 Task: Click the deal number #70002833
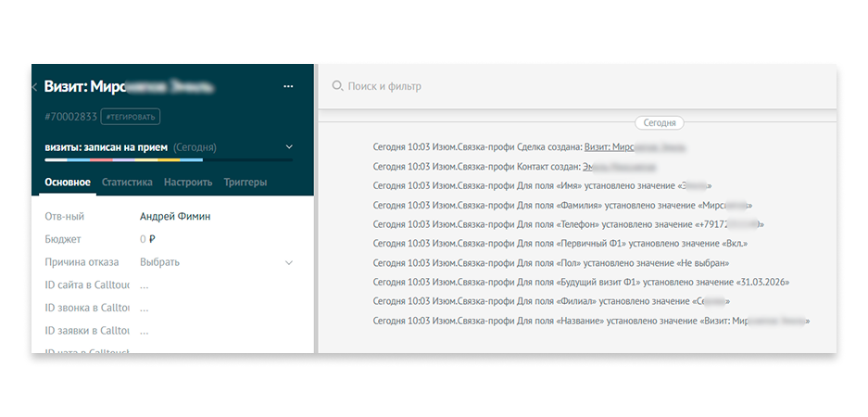click(x=70, y=117)
